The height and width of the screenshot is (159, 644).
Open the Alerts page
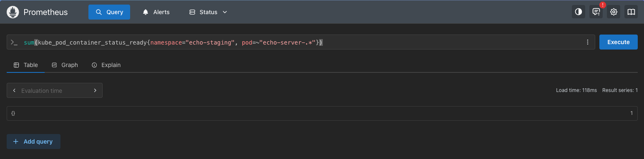(x=156, y=12)
